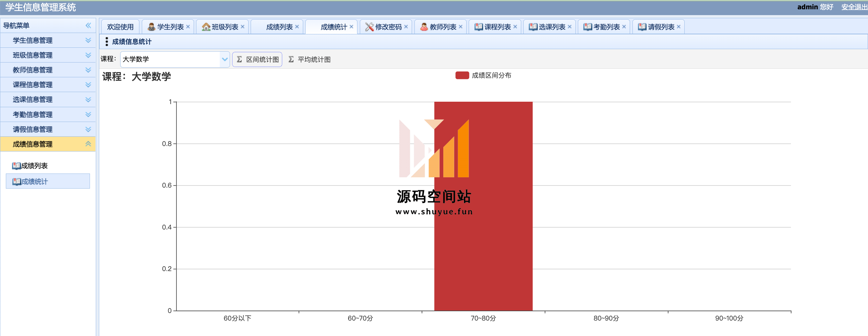Close the 选课列表 tab

(570, 27)
